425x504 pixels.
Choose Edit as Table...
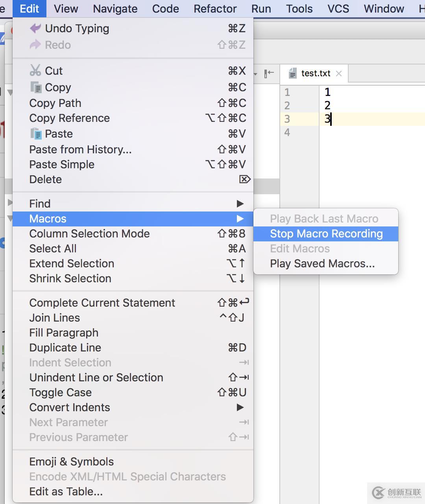point(133,491)
